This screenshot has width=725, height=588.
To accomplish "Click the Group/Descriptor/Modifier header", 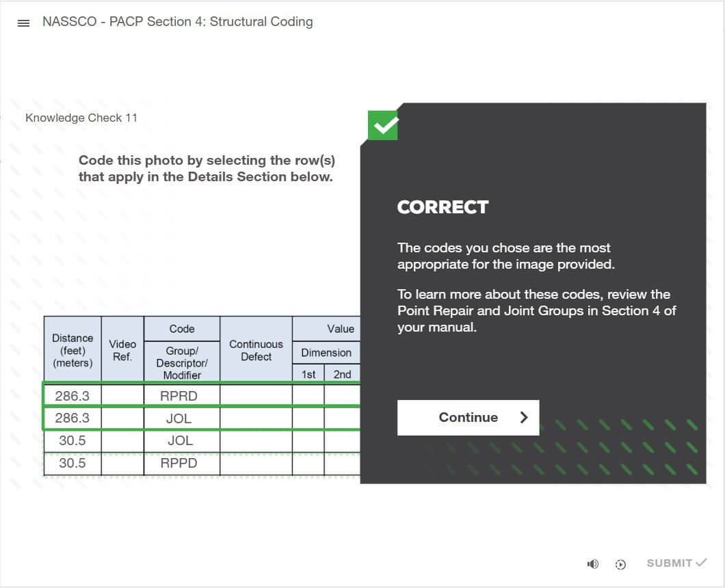I will pyautogui.click(x=182, y=362).
